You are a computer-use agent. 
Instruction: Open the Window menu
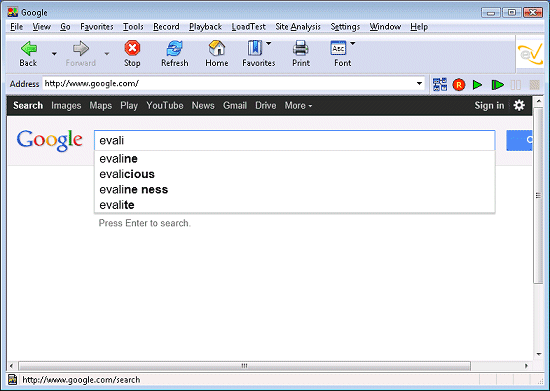385,27
